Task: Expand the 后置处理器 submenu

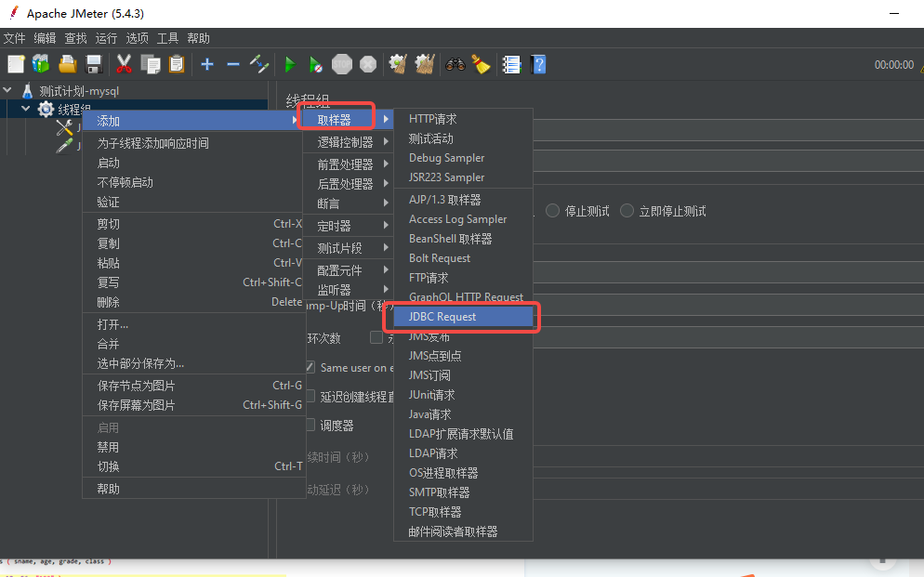Action: click(348, 184)
